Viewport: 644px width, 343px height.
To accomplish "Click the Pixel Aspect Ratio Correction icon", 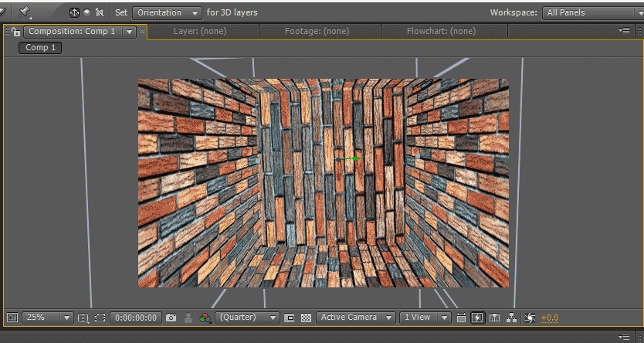I will (462, 318).
